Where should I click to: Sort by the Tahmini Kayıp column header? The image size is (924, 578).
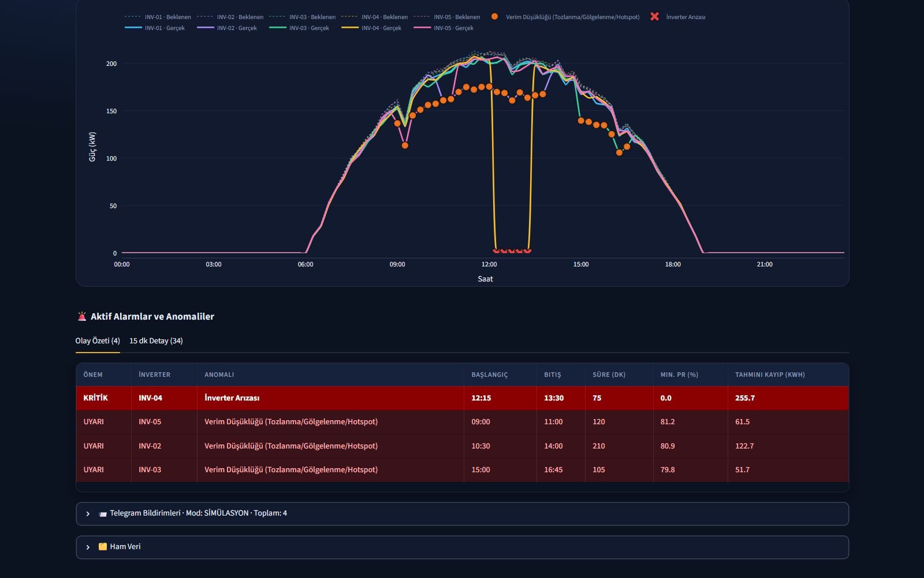point(770,375)
